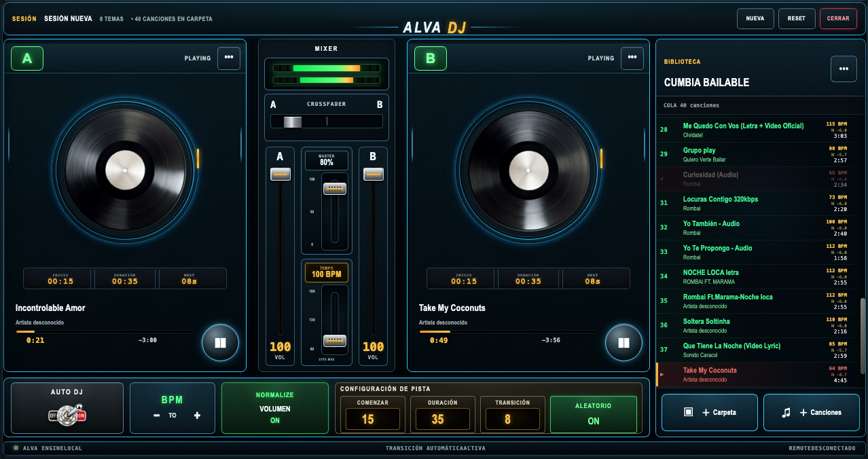Click Incontrolable Amor track title
The width and height of the screenshot is (868, 459).
tap(50, 308)
